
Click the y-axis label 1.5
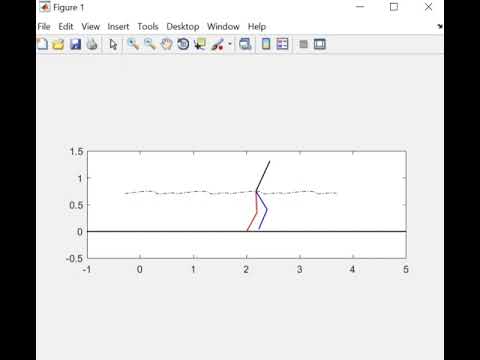[76, 152]
